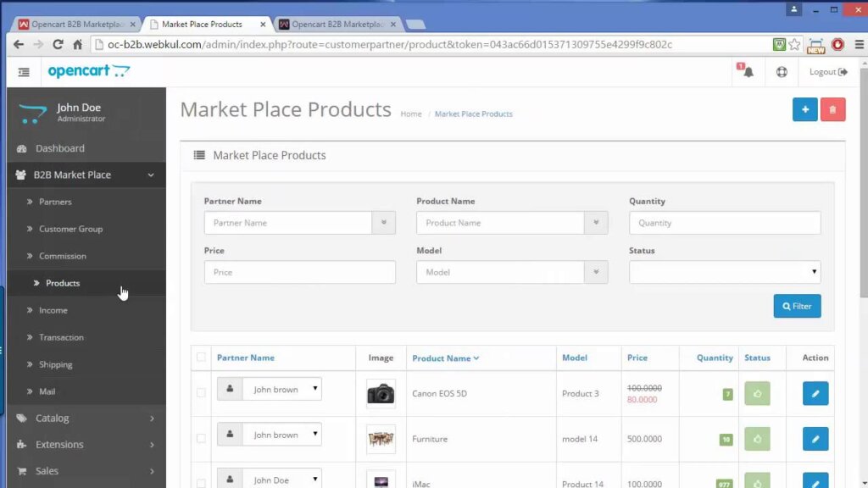Open the Commission sidebar menu item
The image size is (868, 488).
point(62,256)
